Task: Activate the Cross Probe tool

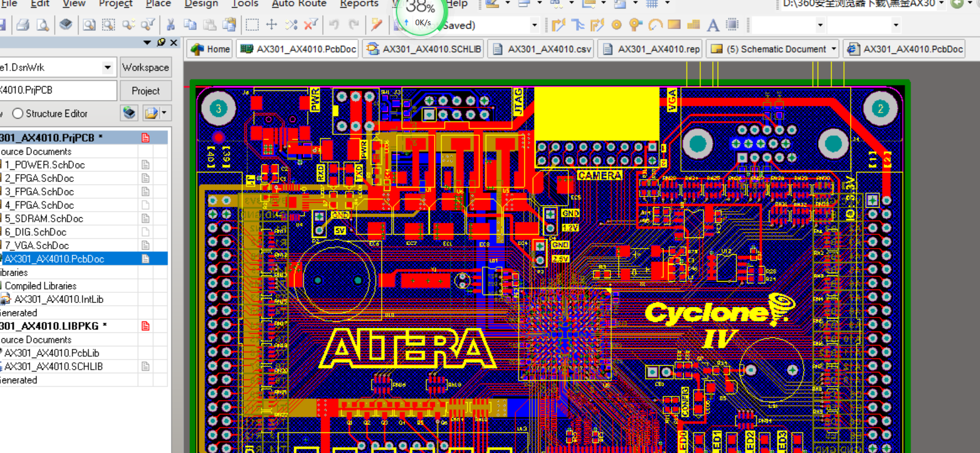Action: [x=377, y=25]
